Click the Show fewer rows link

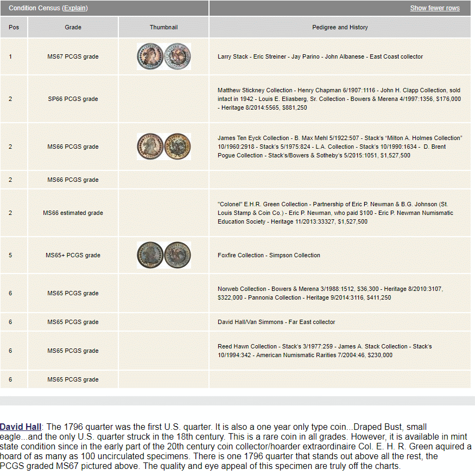pos(435,8)
